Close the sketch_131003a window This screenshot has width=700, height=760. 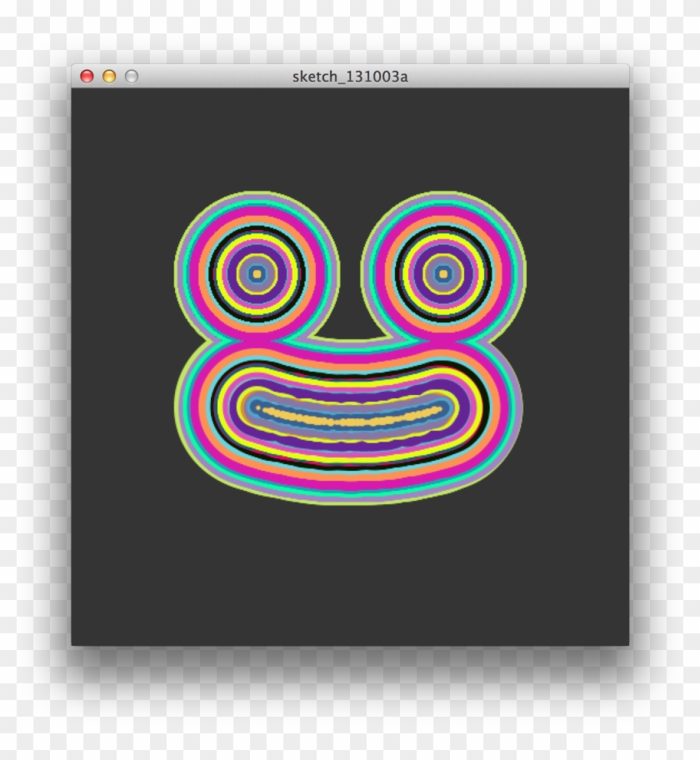point(87,76)
